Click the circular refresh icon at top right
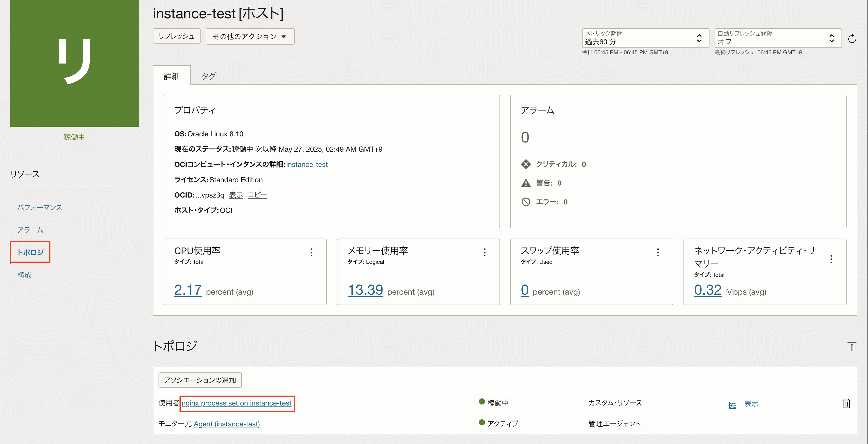The height and width of the screenshot is (444, 868). pyautogui.click(x=852, y=39)
